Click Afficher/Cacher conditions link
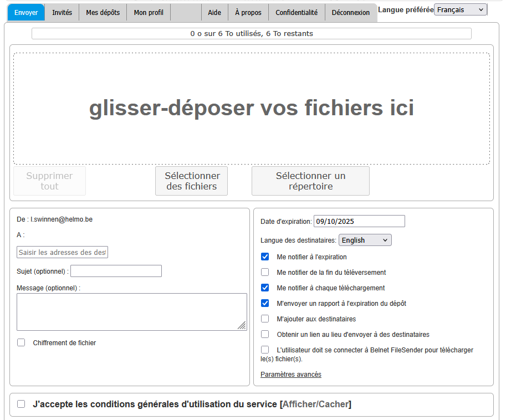The image size is (506, 420). tap(315, 404)
